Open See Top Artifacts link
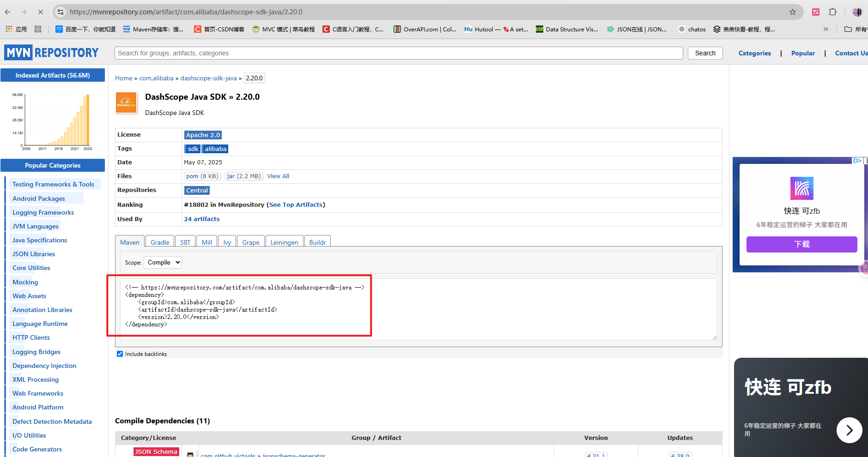Image resolution: width=868 pixels, height=457 pixels. pos(296,204)
